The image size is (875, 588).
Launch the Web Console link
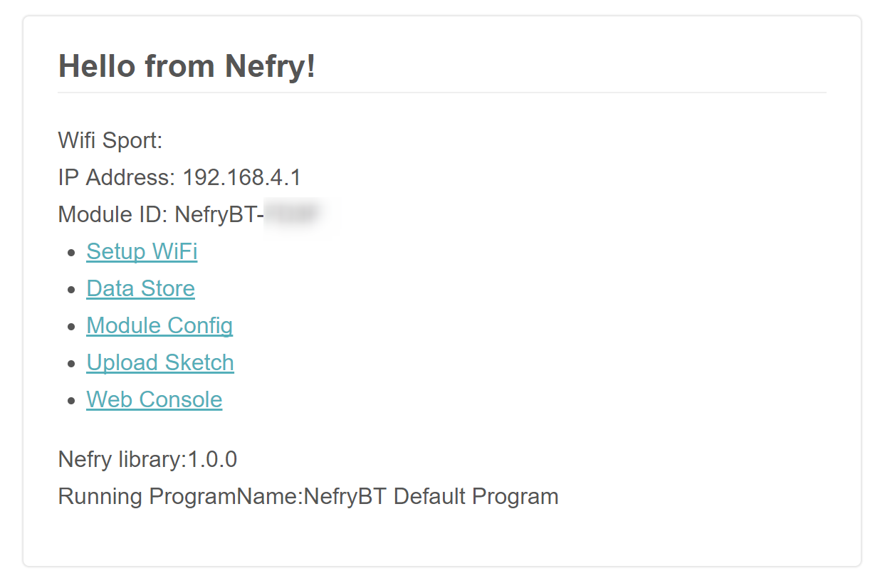point(154,400)
